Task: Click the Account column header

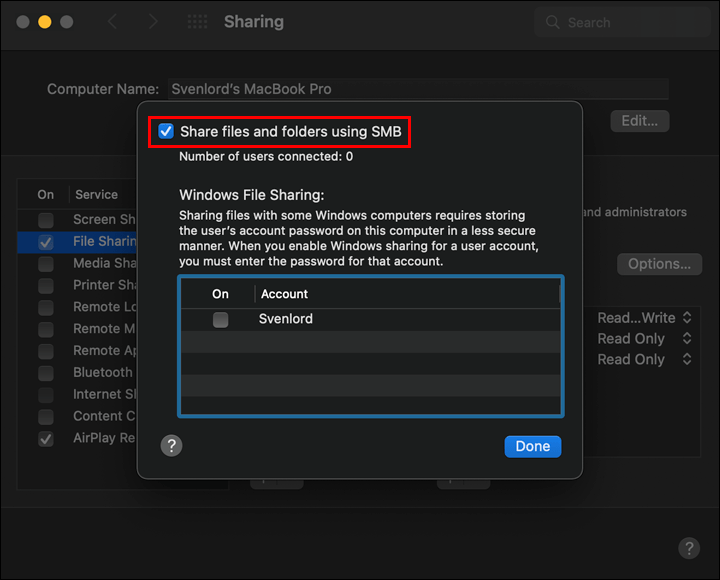Action: [x=284, y=294]
